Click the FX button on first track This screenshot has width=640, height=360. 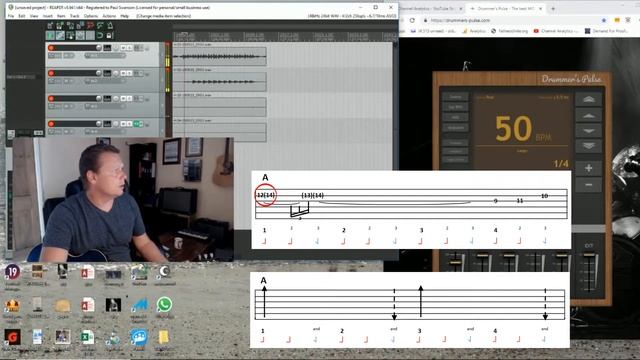point(138,48)
